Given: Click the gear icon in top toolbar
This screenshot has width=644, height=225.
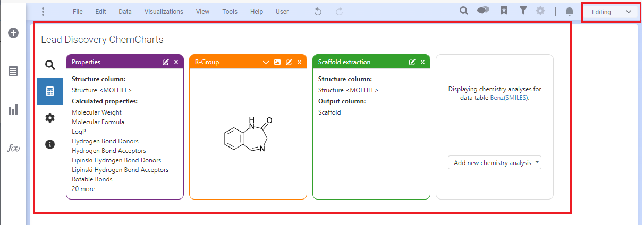Looking at the screenshot, I should [540, 11].
